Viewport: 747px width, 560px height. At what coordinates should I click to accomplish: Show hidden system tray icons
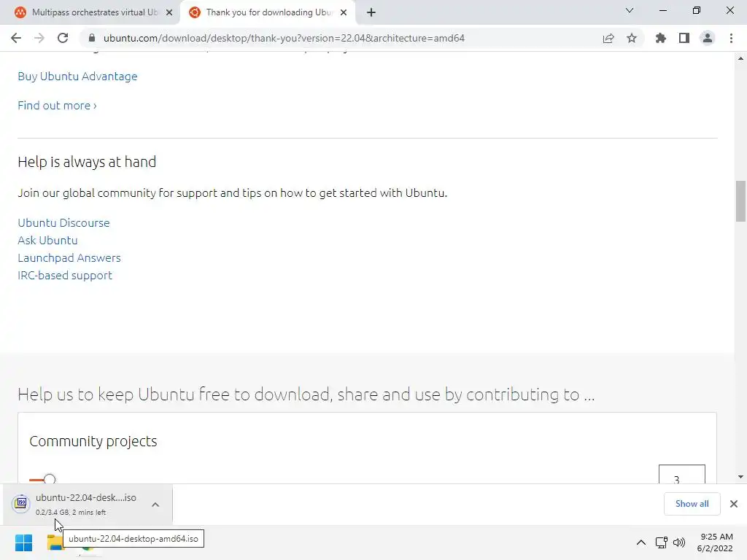pos(641,542)
